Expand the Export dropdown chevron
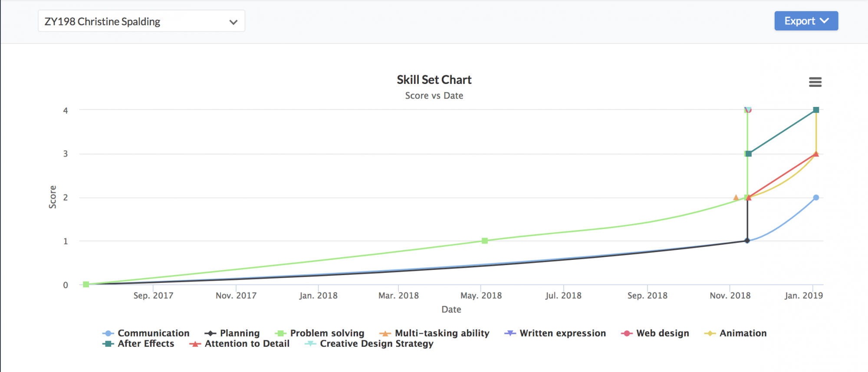868x372 pixels. 825,21
